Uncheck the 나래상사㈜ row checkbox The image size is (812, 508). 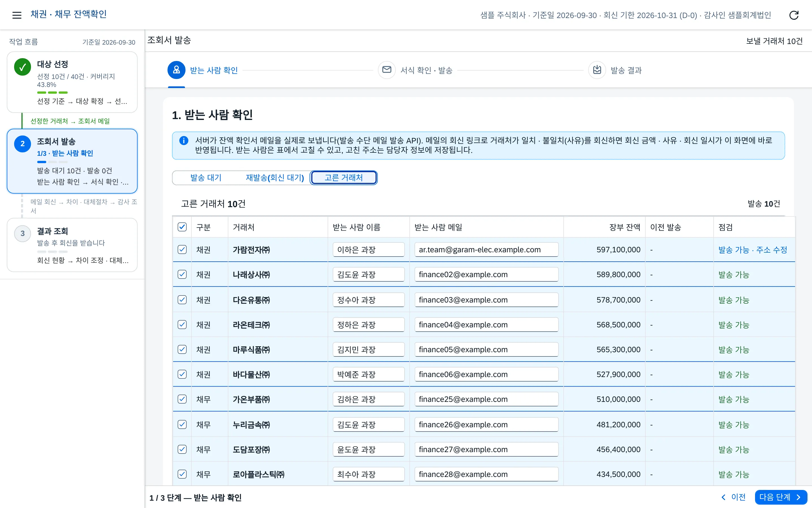[x=182, y=274]
